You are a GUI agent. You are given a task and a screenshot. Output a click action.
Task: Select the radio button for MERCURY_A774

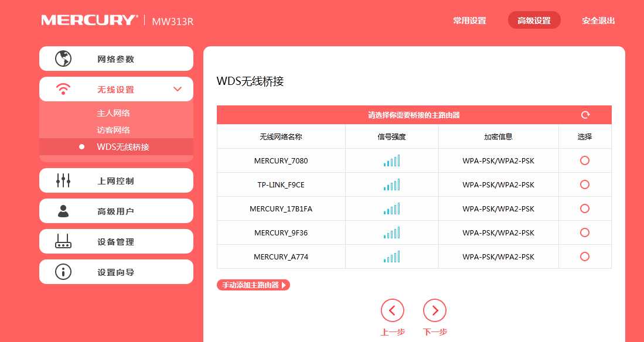pyautogui.click(x=585, y=256)
